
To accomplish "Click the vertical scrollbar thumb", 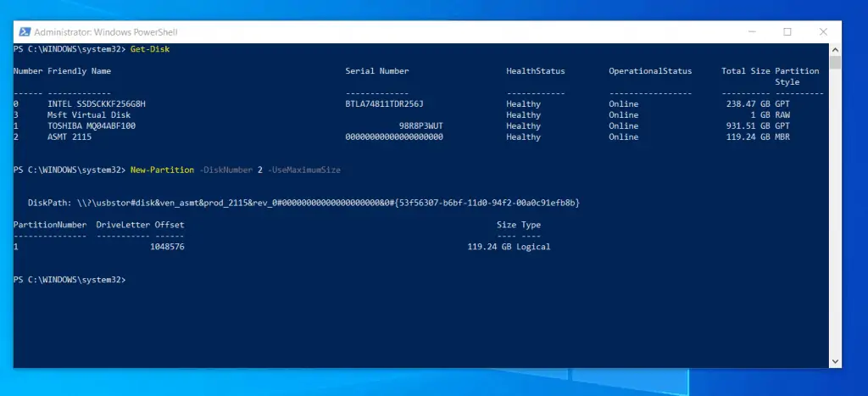I will click(x=835, y=61).
